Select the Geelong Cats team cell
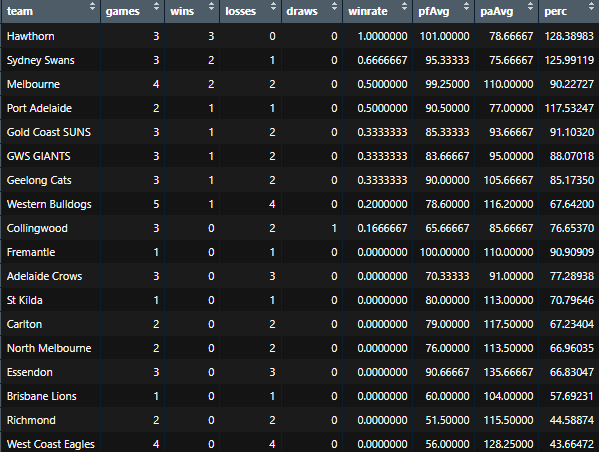The height and width of the screenshot is (452, 599). pos(50,180)
